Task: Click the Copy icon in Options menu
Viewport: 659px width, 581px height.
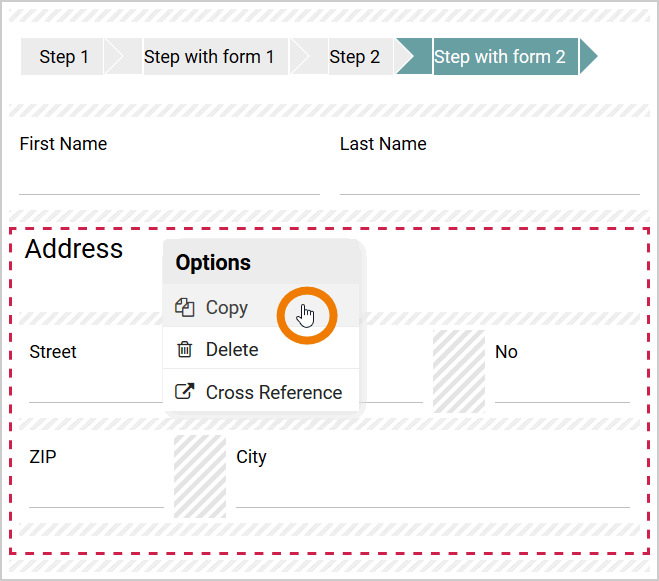Action: pos(184,308)
